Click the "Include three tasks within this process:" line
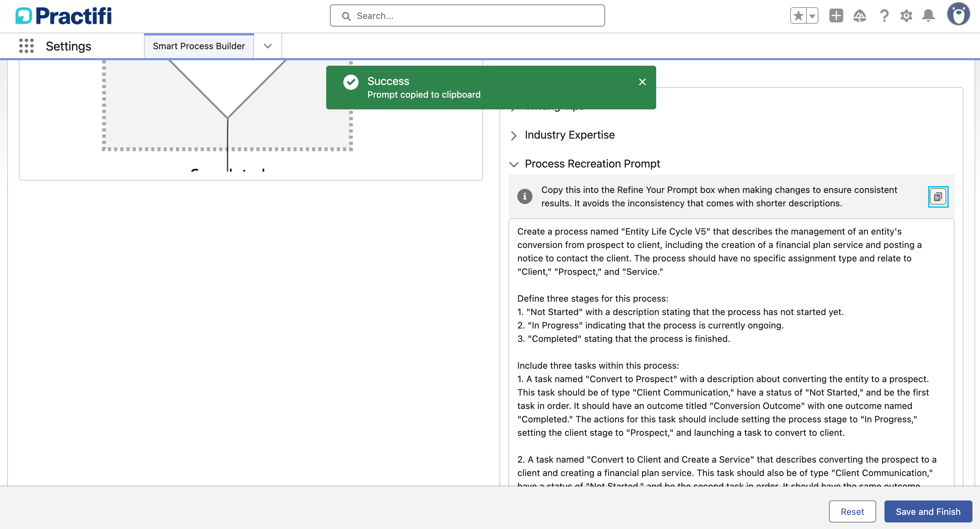 point(598,365)
